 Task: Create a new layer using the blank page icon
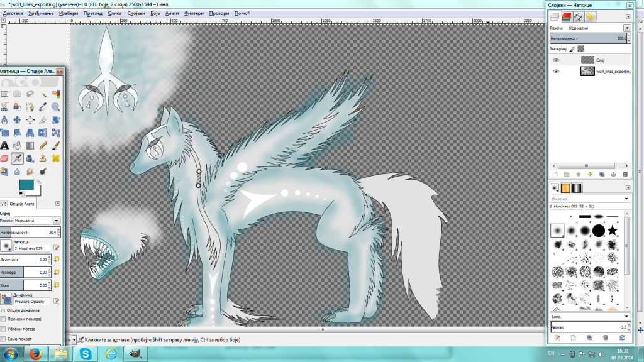coord(555,174)
